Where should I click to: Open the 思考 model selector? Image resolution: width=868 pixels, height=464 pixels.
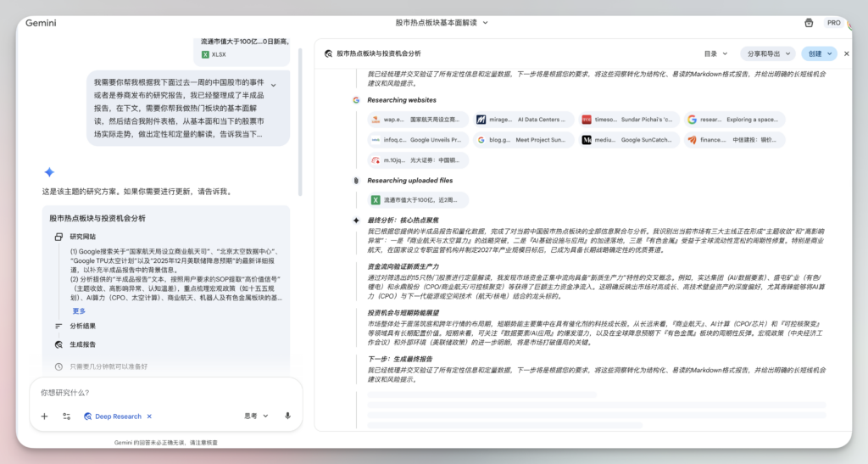tap(256, 416)
